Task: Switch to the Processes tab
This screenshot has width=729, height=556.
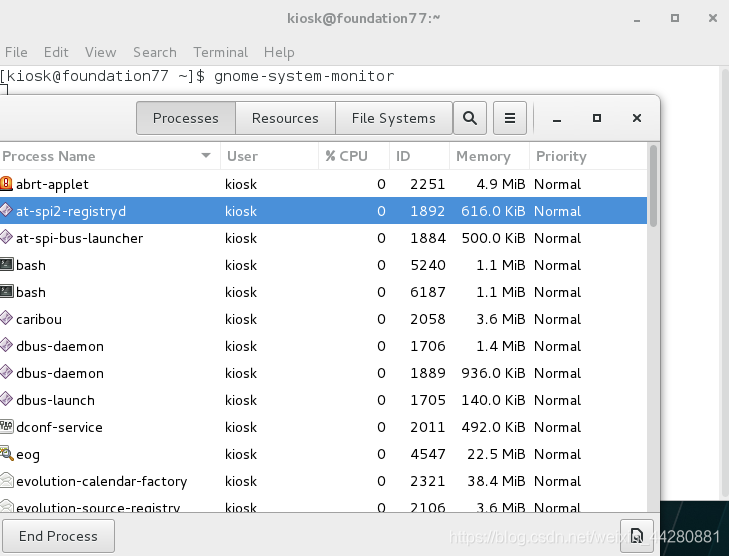Action: tap(186, 118)
